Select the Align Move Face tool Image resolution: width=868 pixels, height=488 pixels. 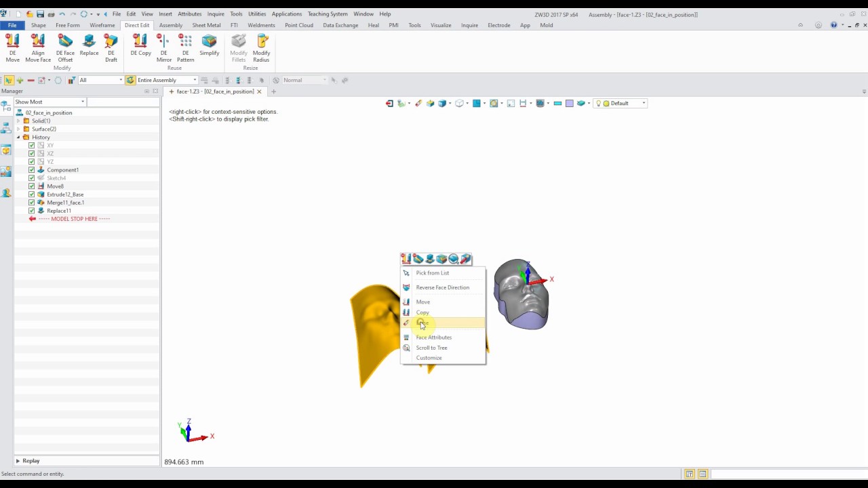tap(38, 48)
